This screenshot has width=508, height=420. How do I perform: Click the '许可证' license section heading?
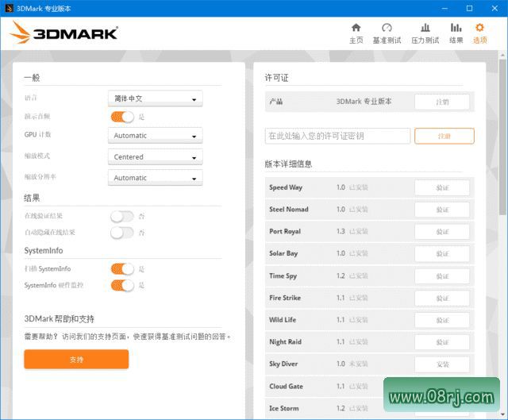276,78
